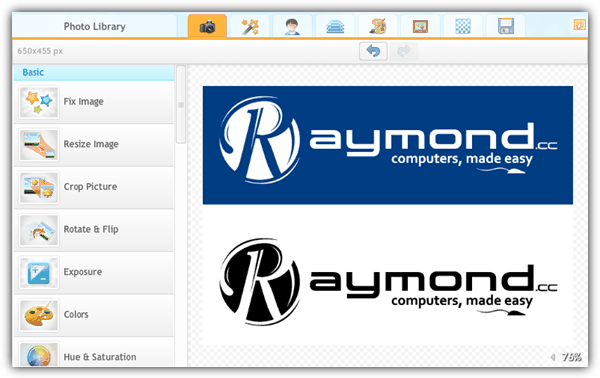This screenshot has height=378, width=600.
Task: Undo the last edit
Action: 373,51
